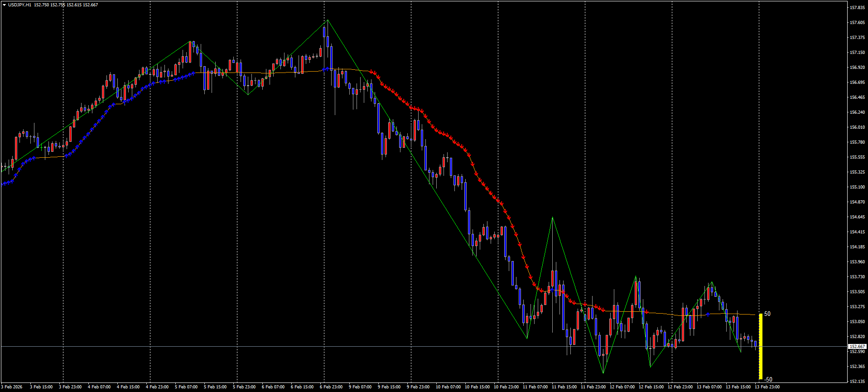868x392 pixels.
Task: Click the 157.835 price scale label
Action: tap(857, 8)
